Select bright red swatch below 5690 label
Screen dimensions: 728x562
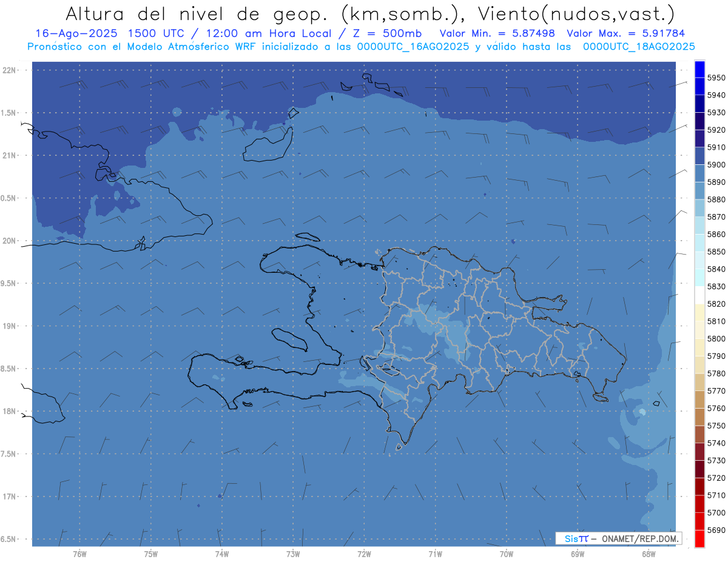[699, 538]
